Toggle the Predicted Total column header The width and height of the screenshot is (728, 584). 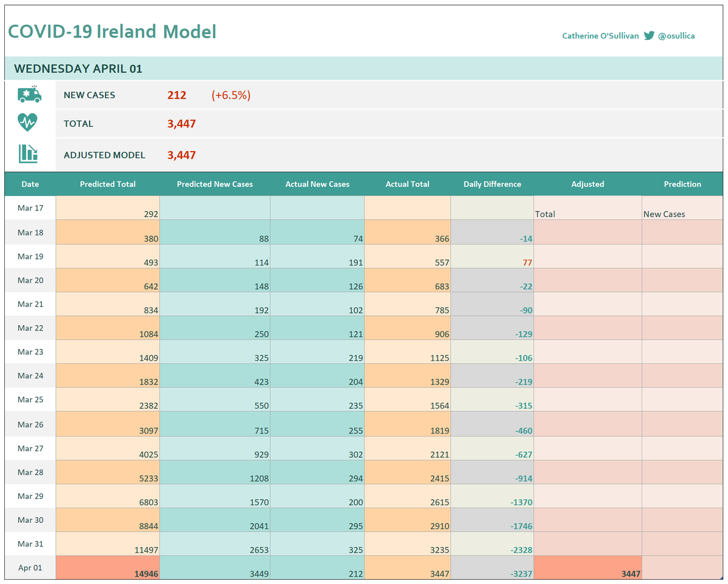pyautogui.click(x=107, y=184)
